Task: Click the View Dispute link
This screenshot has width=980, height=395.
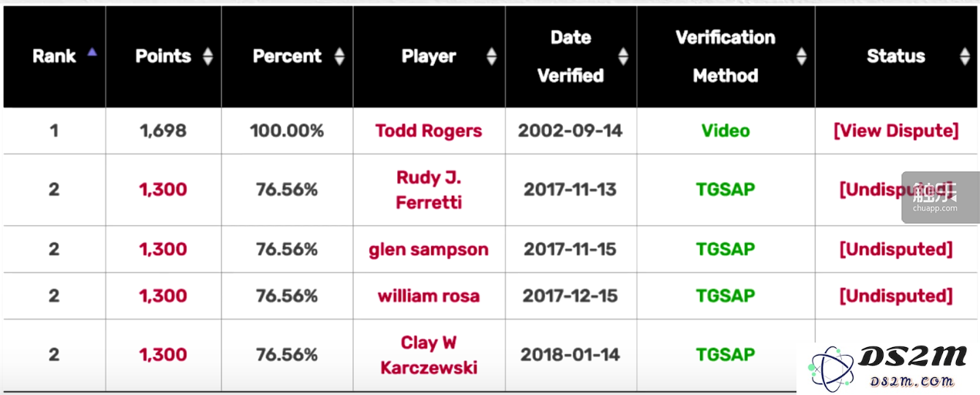Action: pos(896,130)
